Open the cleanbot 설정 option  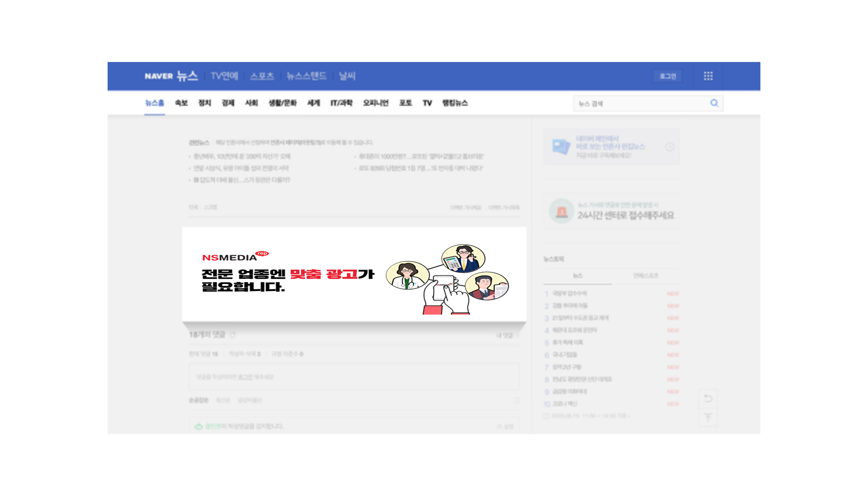point(506,426)
